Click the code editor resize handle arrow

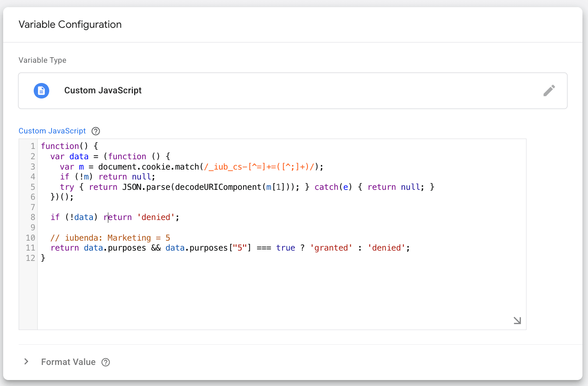pos(517,320)
